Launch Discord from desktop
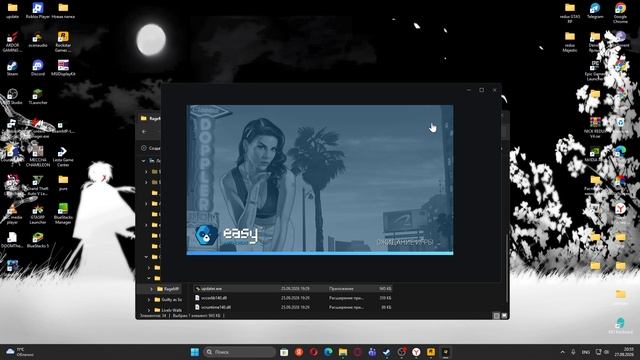 point(38,68)
